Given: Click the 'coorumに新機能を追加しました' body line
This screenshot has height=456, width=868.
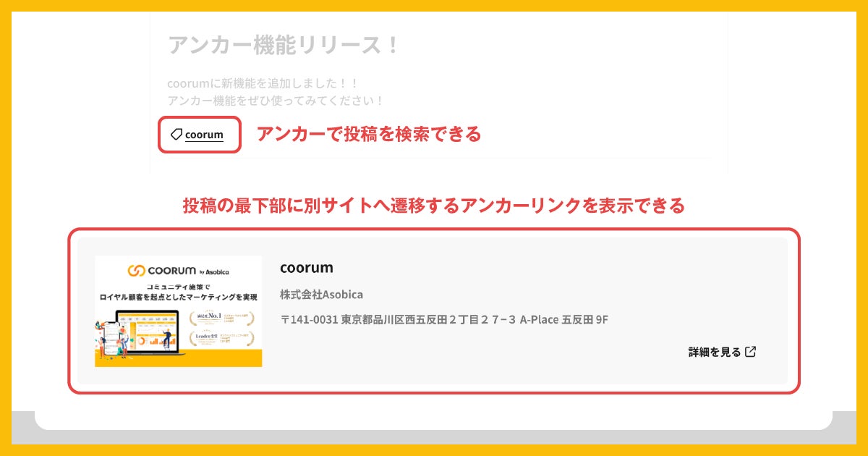Looking at the screenshot, I should pyautogui.click(x=263, y=83).
